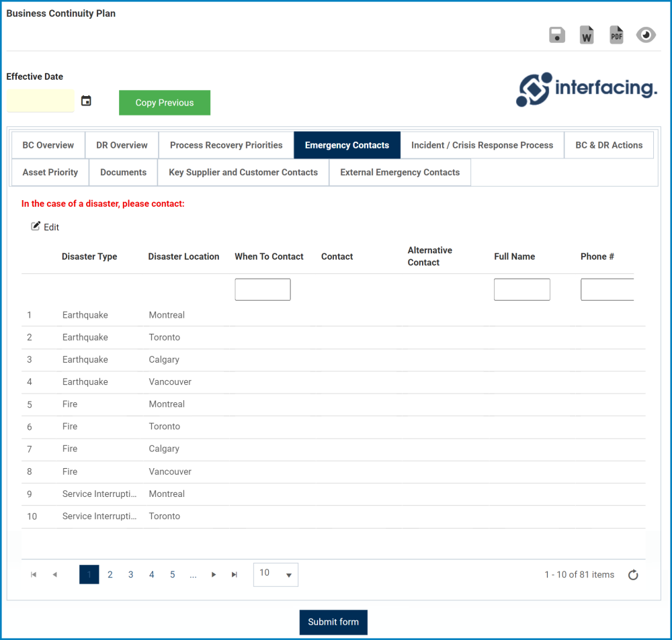The width and height of the screenshot is (672, 640).
Task: Click the more pages ellipsis
Action: (194, 574)
